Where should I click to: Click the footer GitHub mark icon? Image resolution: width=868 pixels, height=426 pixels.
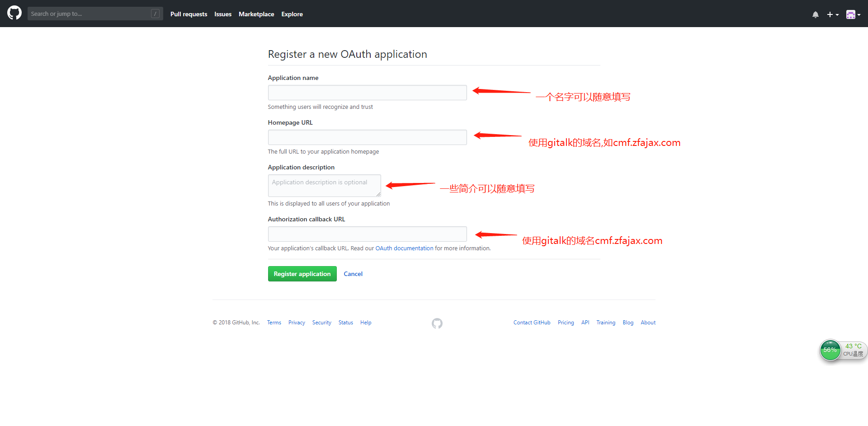click(x=437, y=323)
